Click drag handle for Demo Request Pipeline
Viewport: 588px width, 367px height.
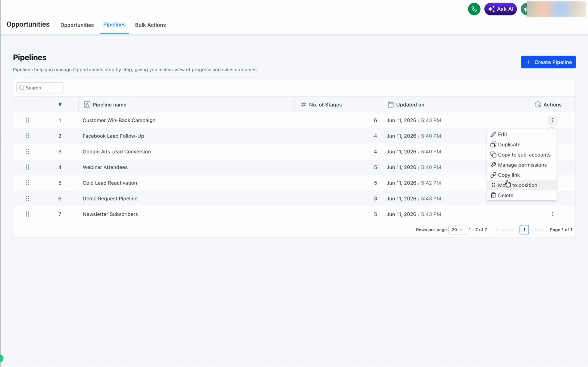coord(28,198)
